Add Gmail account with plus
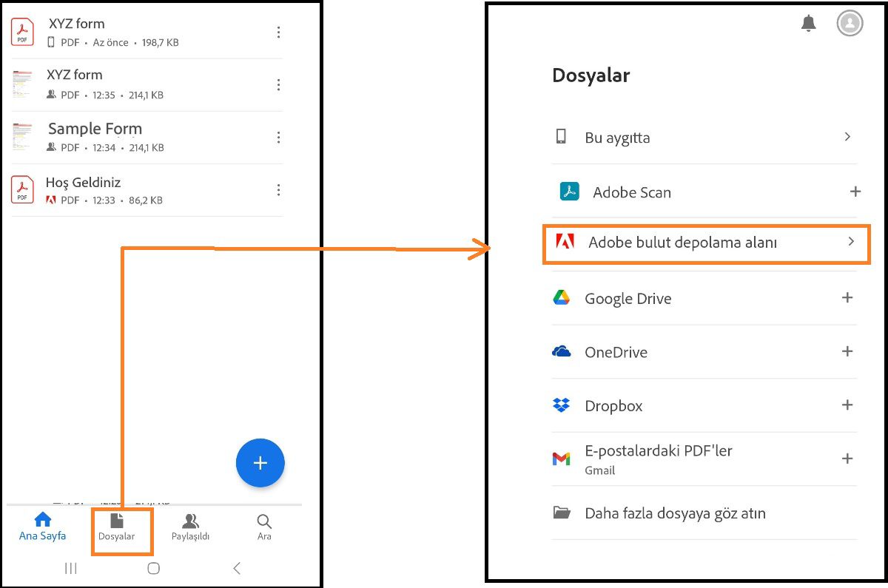 [847, 459]
